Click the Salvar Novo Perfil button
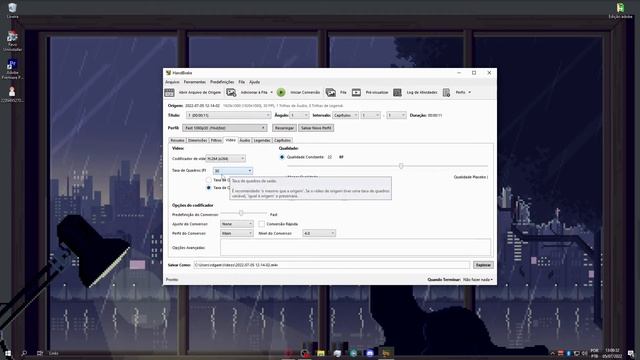This screenshot has height=360, width=640. (316, 128)
